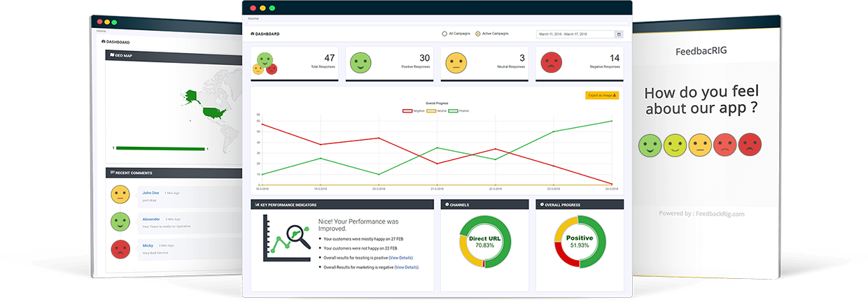Viewport: 868px width, 302px height.
Task: Select the All Campaigns radio button
Action: coord(444,34)
